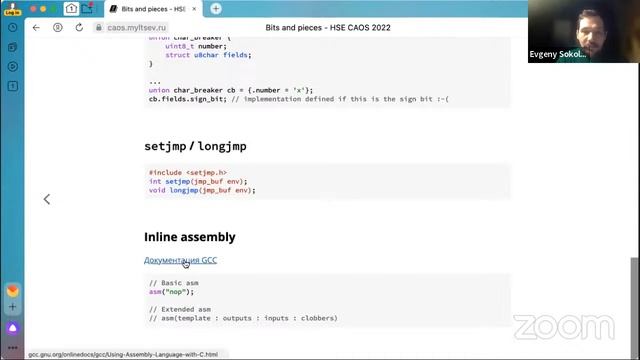Open the collections icon in sidebar
Image resolution: width=640 pixels, height=360 pixels.
pos(13,47)
